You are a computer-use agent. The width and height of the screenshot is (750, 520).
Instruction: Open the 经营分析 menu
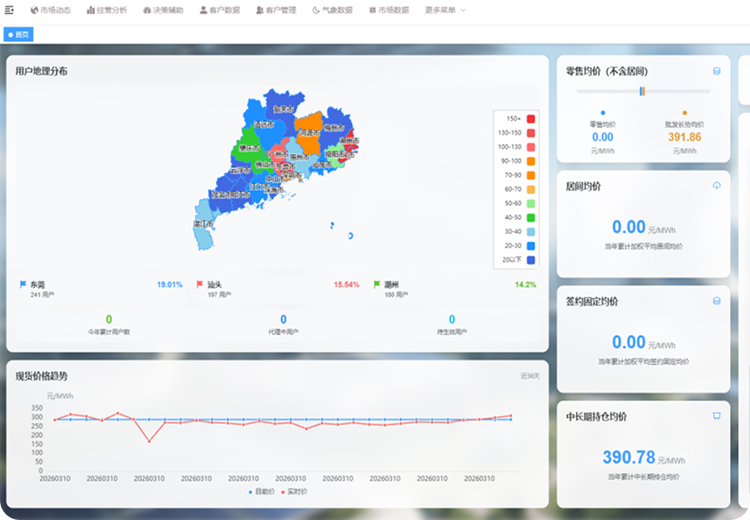[107, 10]
